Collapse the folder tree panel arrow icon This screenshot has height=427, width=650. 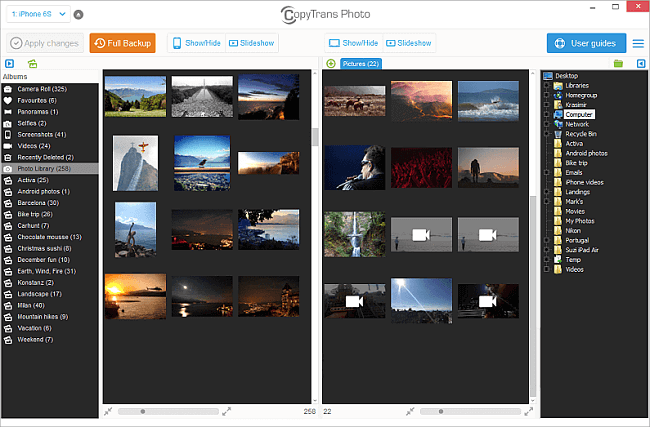click(x=638, y=64)
